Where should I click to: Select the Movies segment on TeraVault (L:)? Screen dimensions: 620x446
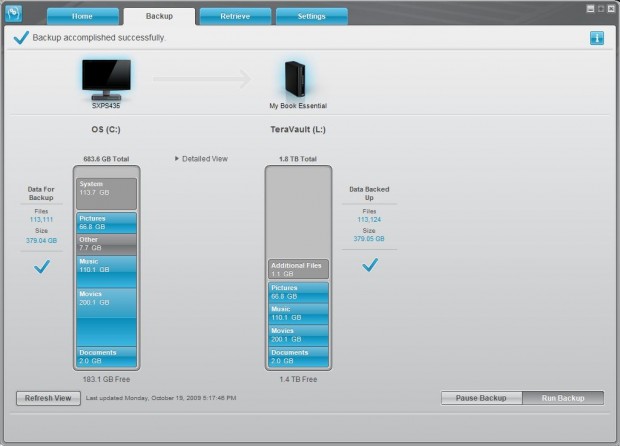point(299,336)
